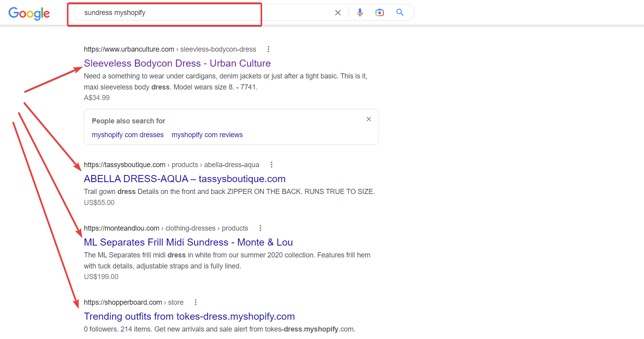Open options menu for monteandlou result
The height and width of the screenshot is (339, 644).
click(x=260, y=228)
